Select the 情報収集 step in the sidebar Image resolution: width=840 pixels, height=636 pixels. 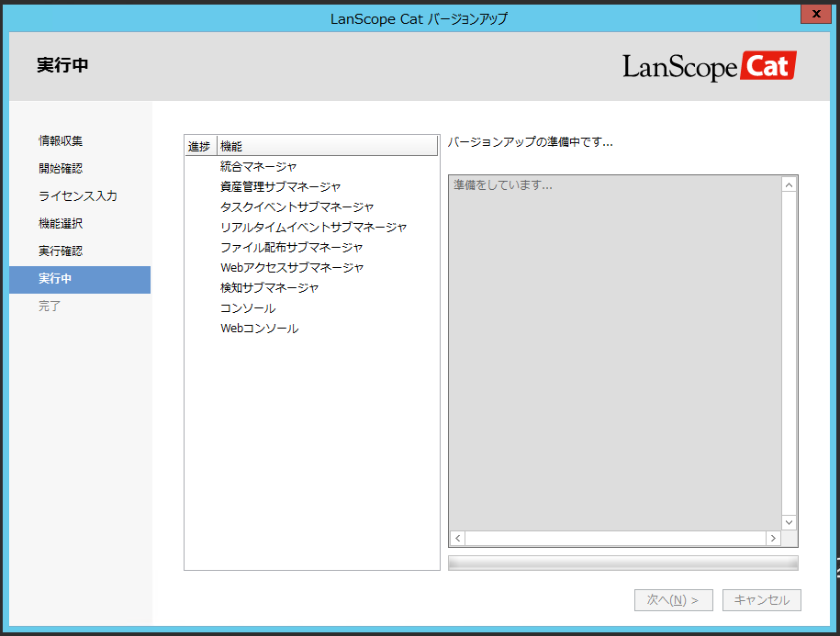coord(59,139)
